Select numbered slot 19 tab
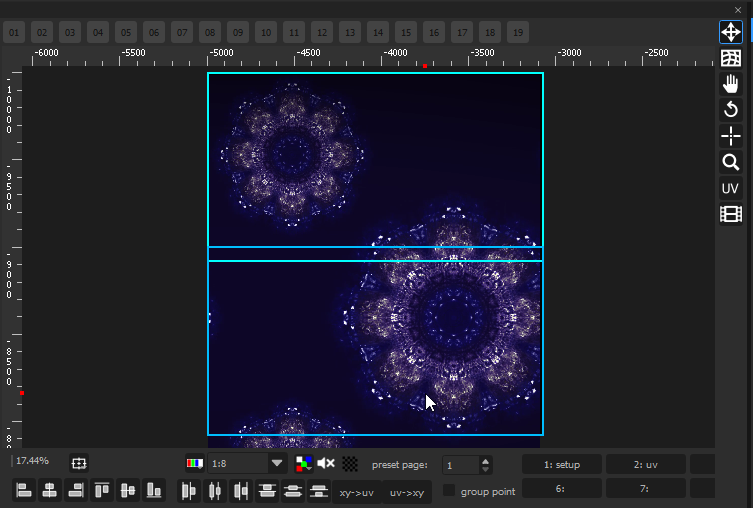 point(518,33)
